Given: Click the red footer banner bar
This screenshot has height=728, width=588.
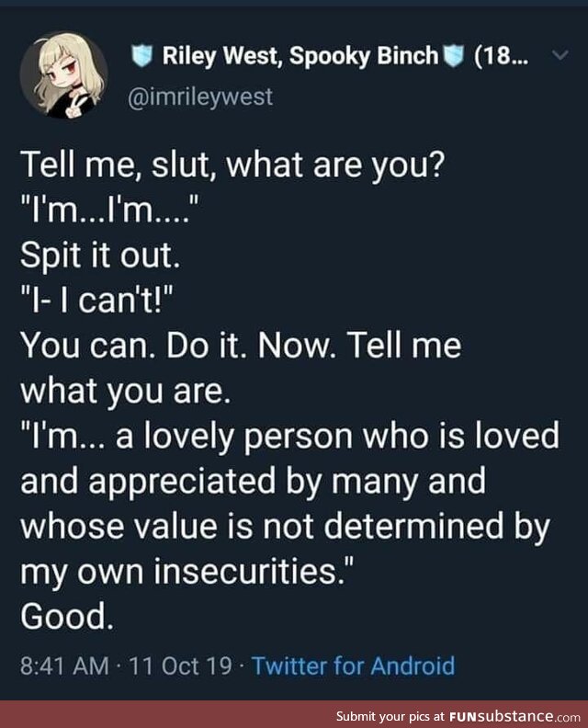Looking at the screenshot, I should pyautogui.click(x=294, y=714).
